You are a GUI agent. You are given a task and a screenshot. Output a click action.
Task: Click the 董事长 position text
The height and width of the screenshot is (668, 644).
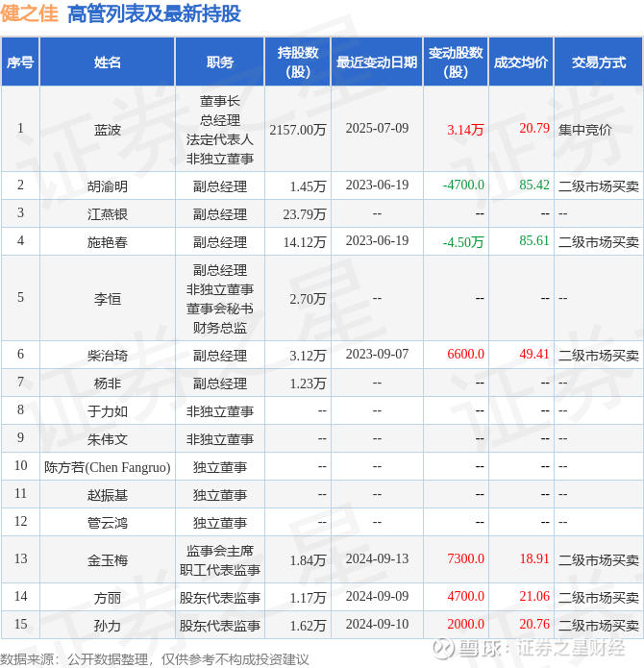click(220, 101)
